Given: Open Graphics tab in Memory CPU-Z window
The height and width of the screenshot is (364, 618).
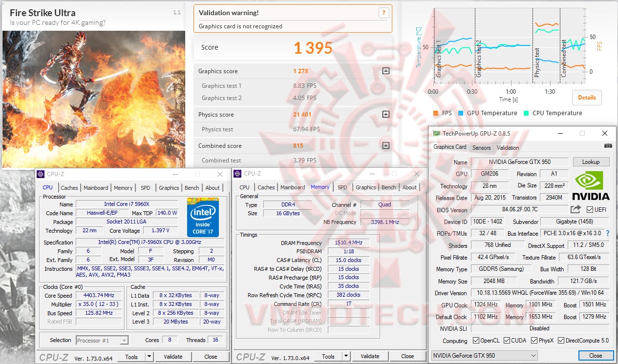Looking at the screenshot, I should click(366, 187).
